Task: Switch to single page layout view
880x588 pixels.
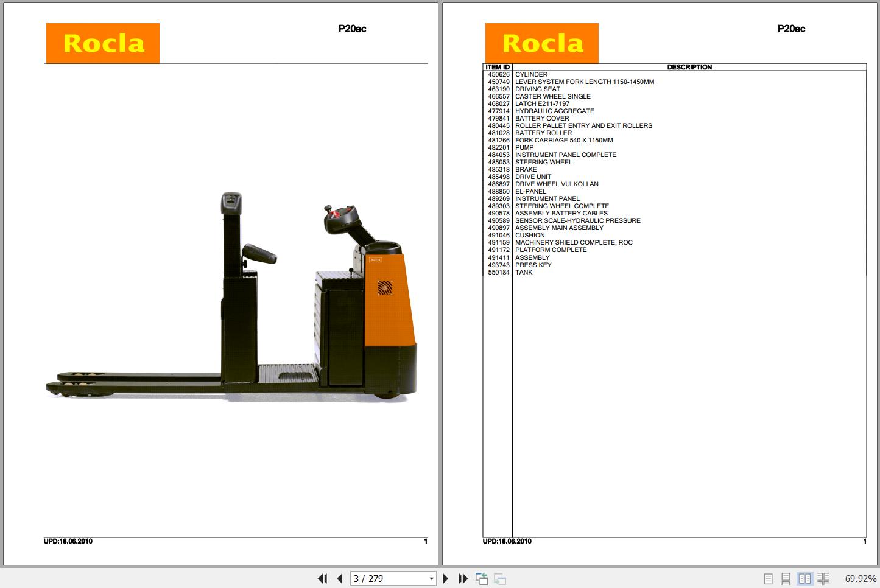Action: [767, 578]
